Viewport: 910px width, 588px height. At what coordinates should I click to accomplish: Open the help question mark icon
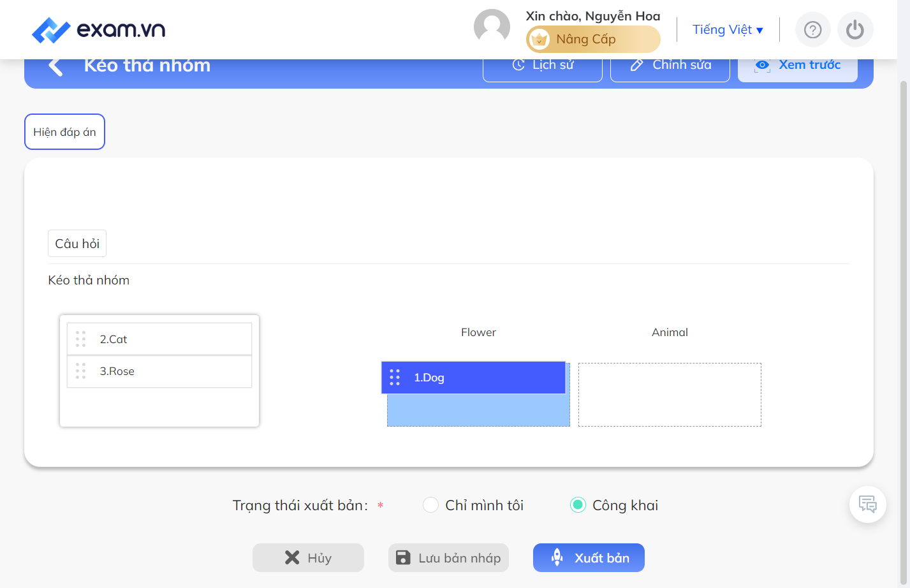(x=812, y=29)
